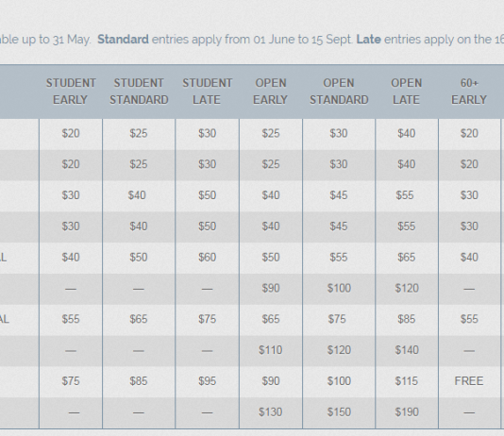Click the STUDENT EARLY column header
This screenshot has height=436, width=504.
point(71,92)
